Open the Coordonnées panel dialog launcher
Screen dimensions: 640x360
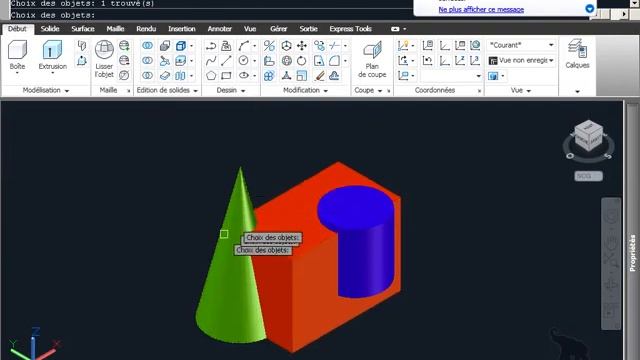(480, 91)
